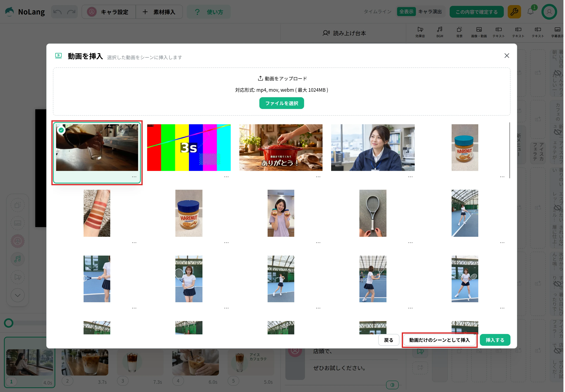This screenshot has width=565, height=392.
Task: Select the HARENUT Creamy jar video
Action: pyautogui.click(x=465, y=147)
